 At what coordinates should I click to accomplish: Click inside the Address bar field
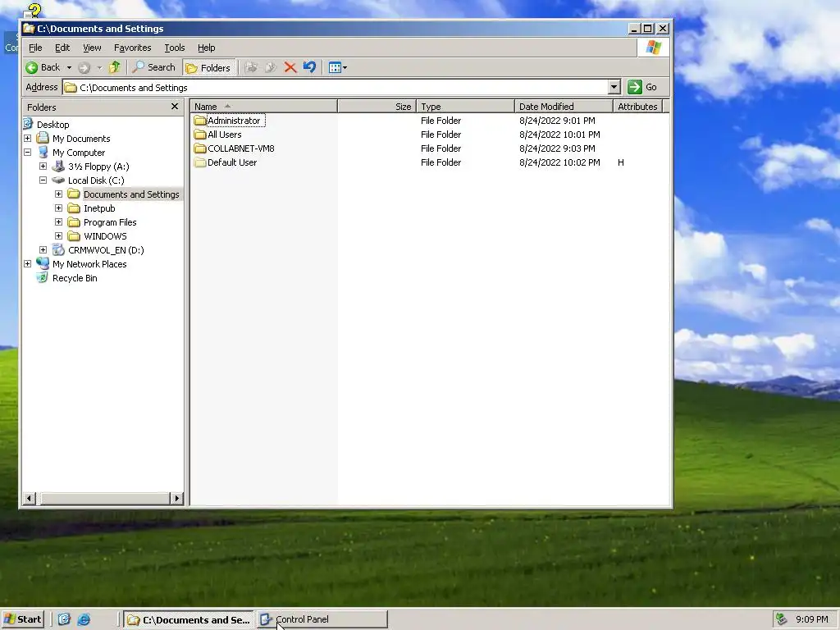336,87
